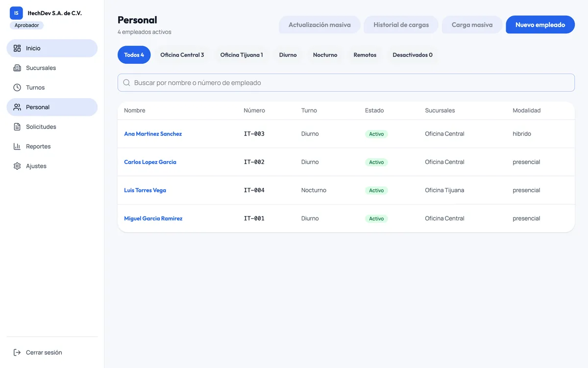588x368 pixels.
Task: Click Oficina Tijuana branch cell
Action: pos(444,190)
